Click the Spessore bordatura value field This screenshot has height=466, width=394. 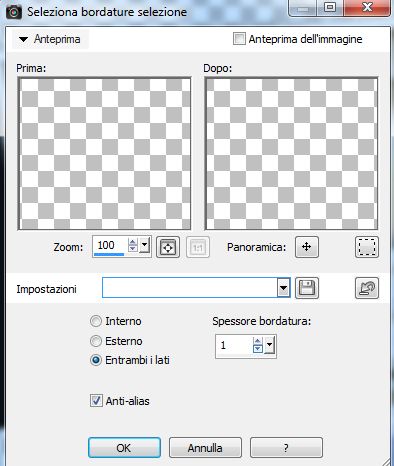(235, 345)
